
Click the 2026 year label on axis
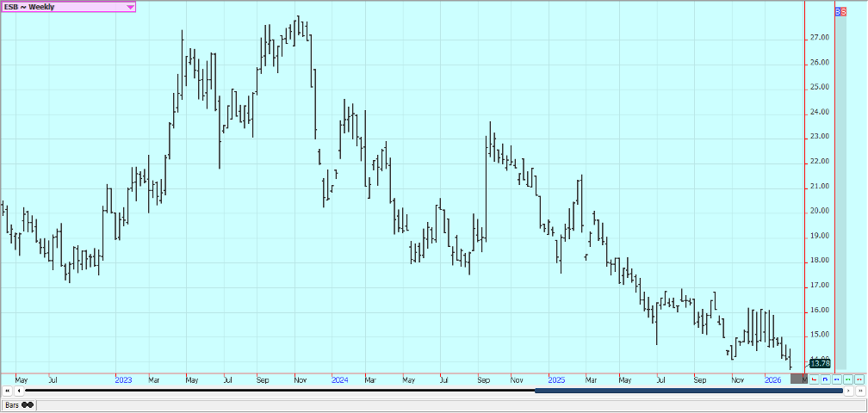click(x=772, y=379)
